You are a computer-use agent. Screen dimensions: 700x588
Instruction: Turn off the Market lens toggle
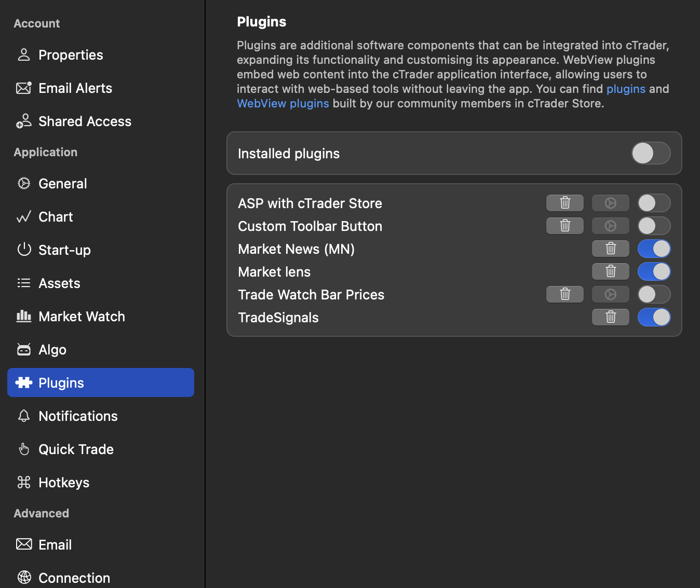point(654,271)
